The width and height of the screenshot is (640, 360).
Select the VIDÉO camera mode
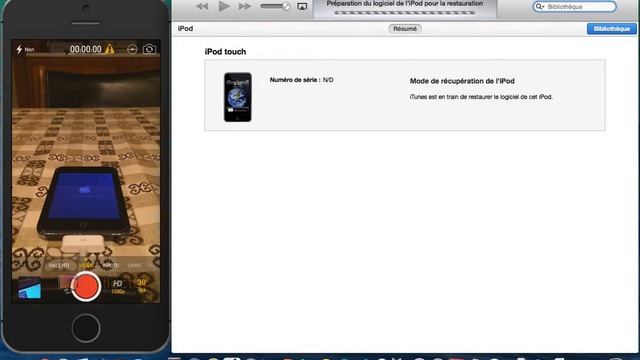86,266
